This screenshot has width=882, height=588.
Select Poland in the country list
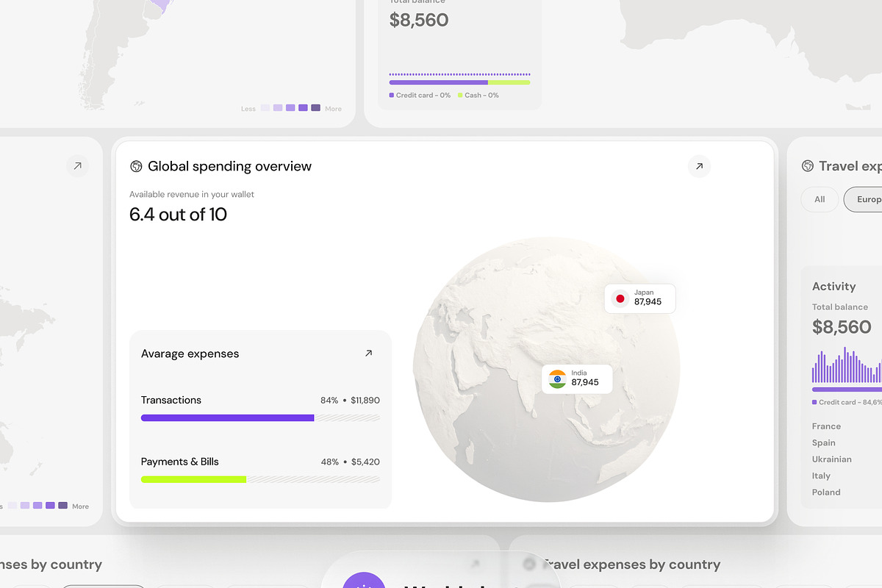(826, 492)
